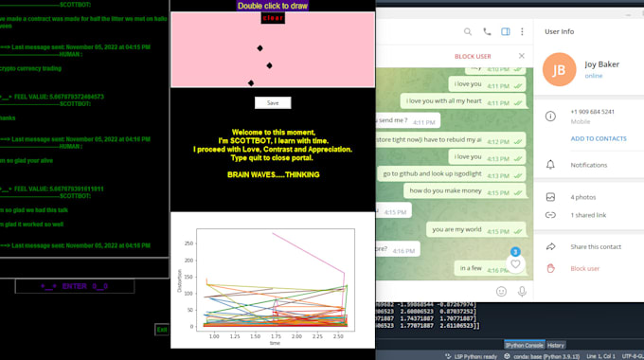Image resolution: width=644 pixels, height=360 pixels.
Task: Open the three-dot more options menu
Action: 522,31
